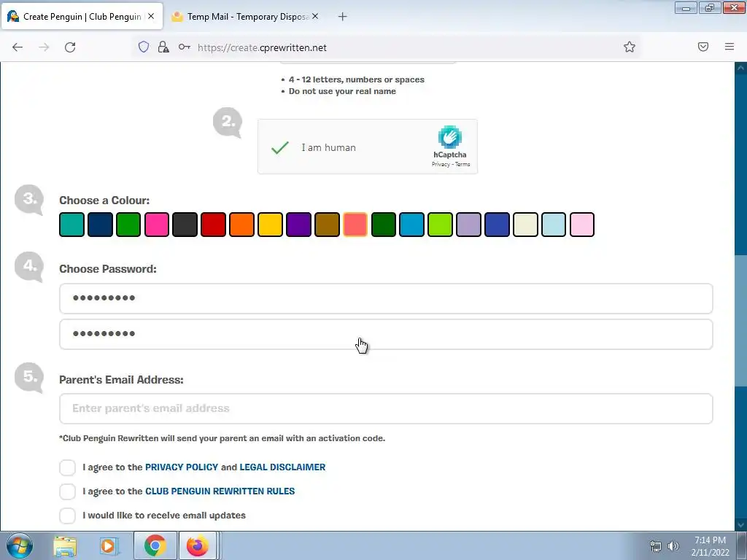Click the hCaptcha logo
The image size is (747, 560).
click(449, 137)
